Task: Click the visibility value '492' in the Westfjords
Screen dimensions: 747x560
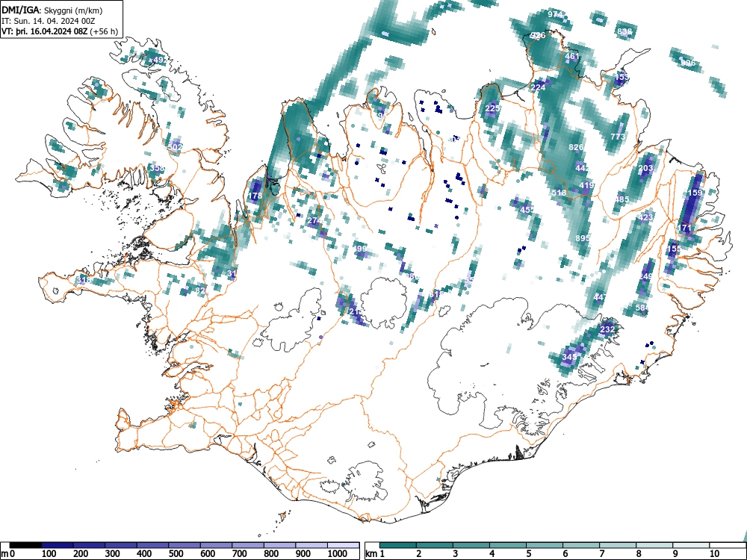Action: pyautogui.click(x=160, y=60)
